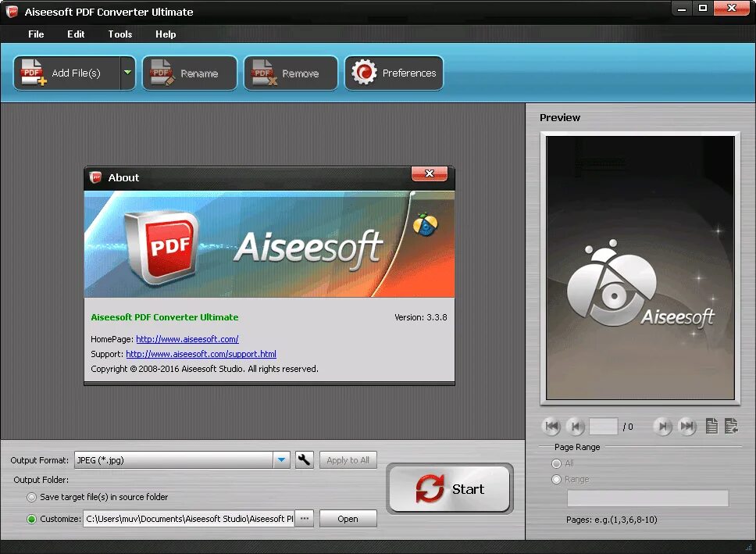Select the Range radio button
The width and height of the screenshot is (756, 554).
(x=557, y=479)
